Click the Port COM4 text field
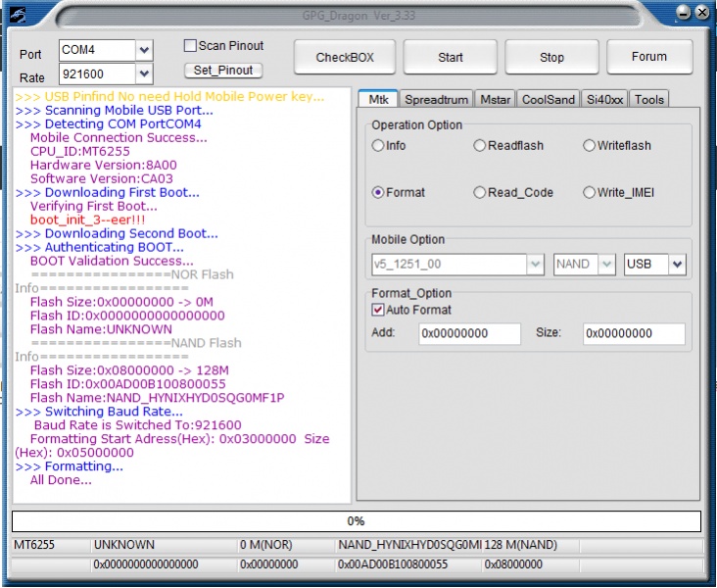The height and width of the screenshot is (588, 717). click(97, 50)
